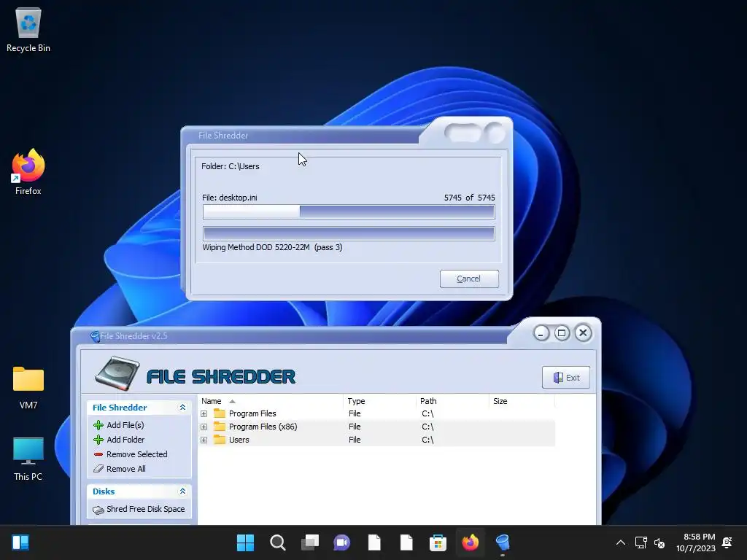Click folder icon of Program Files (x86) row
Viewport: 747px width, 560px height.
point(219,426)
